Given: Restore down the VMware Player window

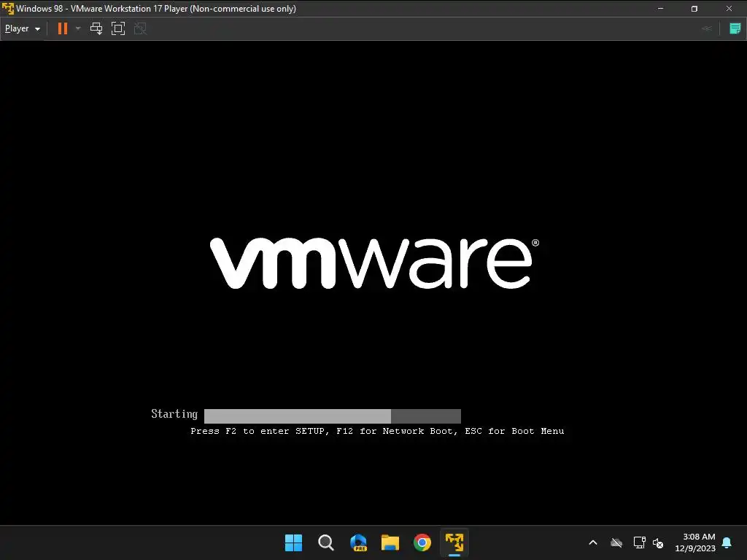Looking at the screenshot, I should (x=694, y=9).
